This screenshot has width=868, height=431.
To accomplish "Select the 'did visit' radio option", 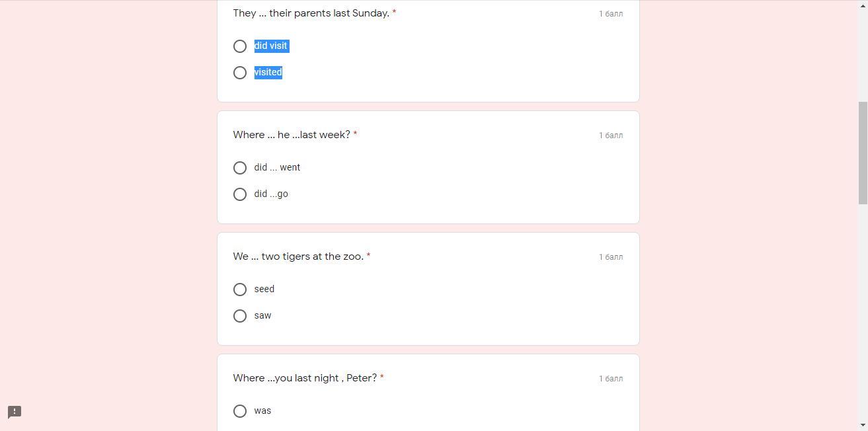I will [x=240, y=46].
